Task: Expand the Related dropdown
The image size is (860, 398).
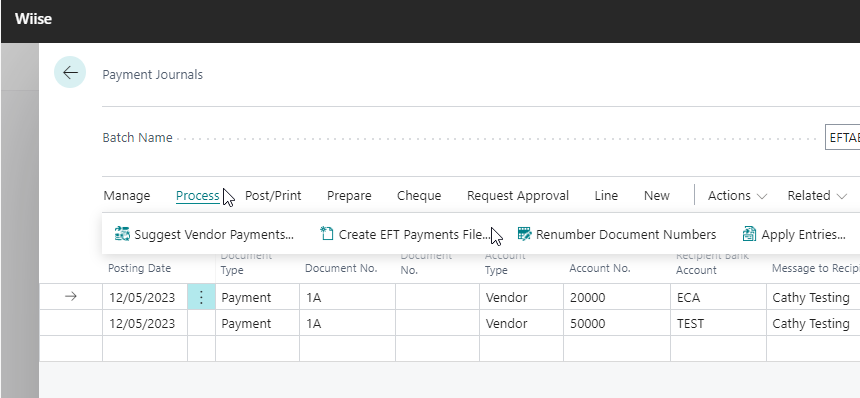Action: [x=817, y=196]
